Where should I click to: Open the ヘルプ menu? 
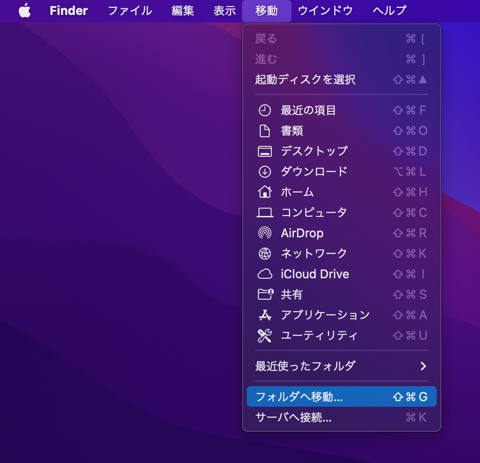coord(390,11)
